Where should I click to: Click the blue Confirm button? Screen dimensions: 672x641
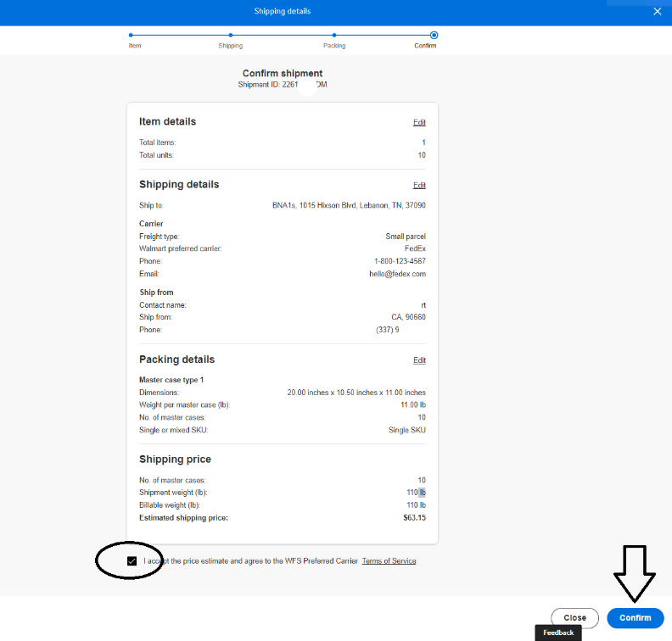[x=636, y=618]
